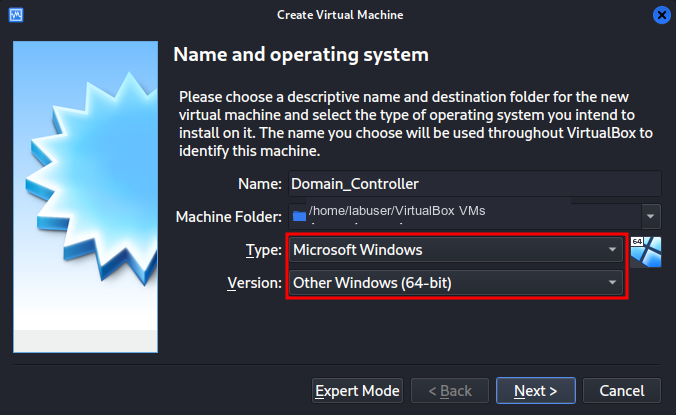
Task: Click the Machine Folder label
Action: (228, 217)
